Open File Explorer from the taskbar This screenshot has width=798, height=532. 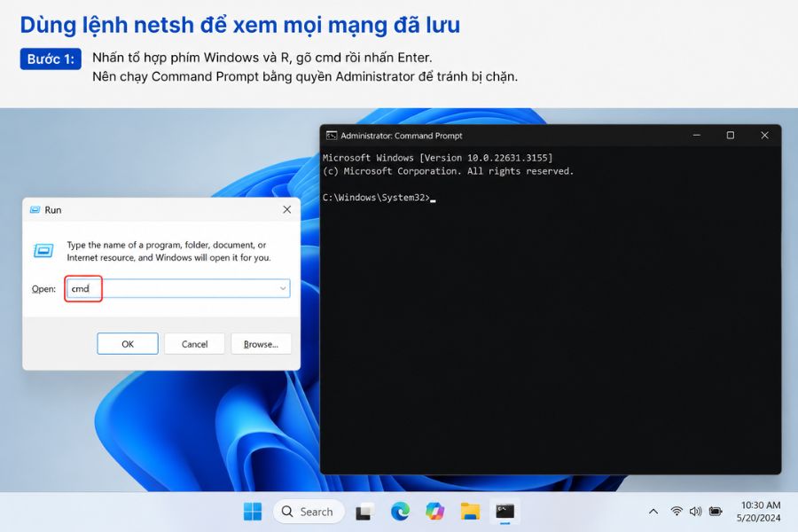[470, 511]
